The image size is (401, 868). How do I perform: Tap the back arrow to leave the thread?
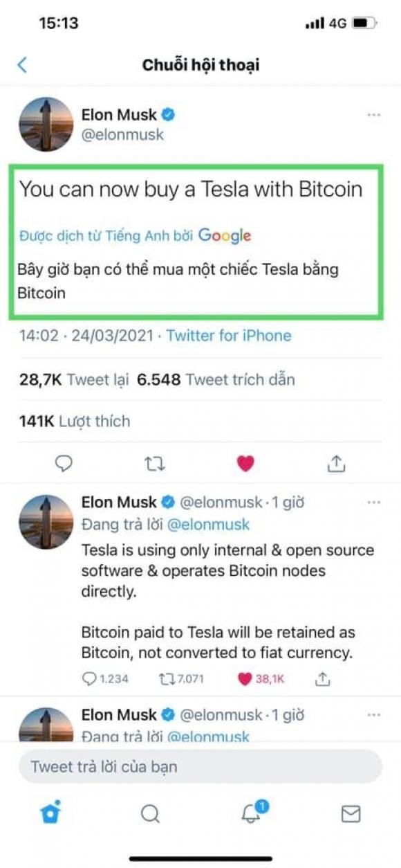point(21,64)
